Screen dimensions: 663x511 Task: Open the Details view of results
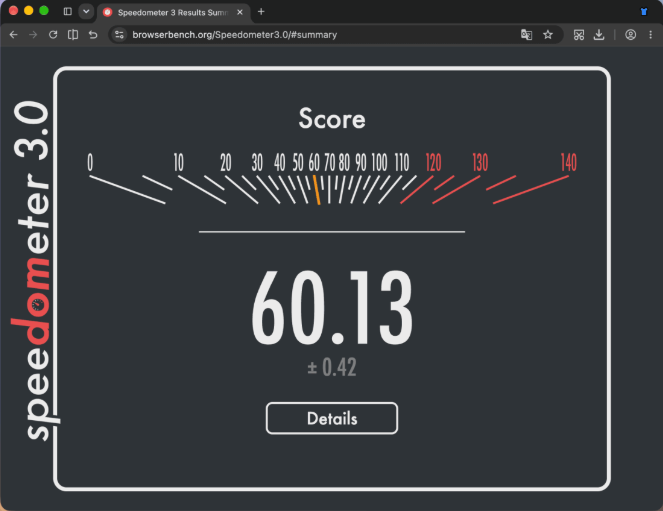pos(332,418)
